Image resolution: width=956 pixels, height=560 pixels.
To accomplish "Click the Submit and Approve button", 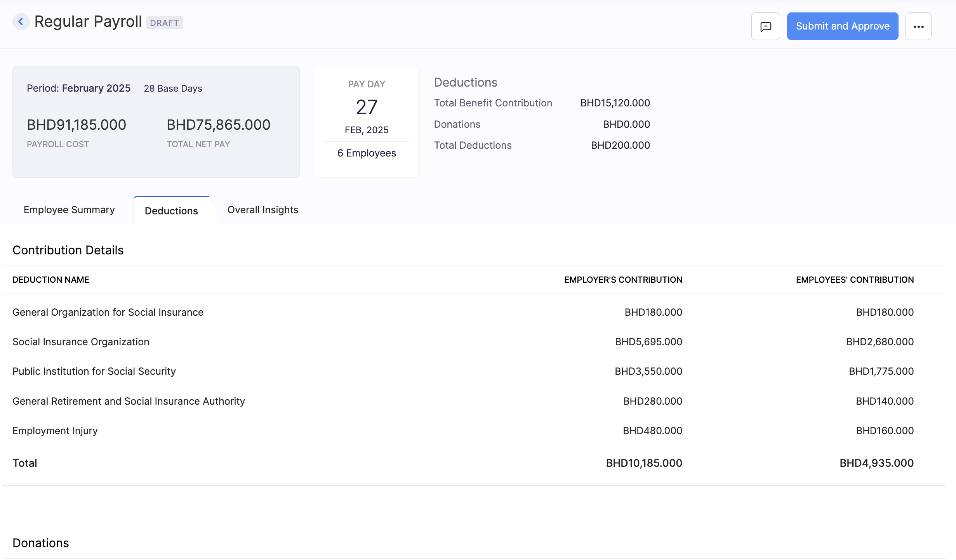I will (x=842, y=26).
